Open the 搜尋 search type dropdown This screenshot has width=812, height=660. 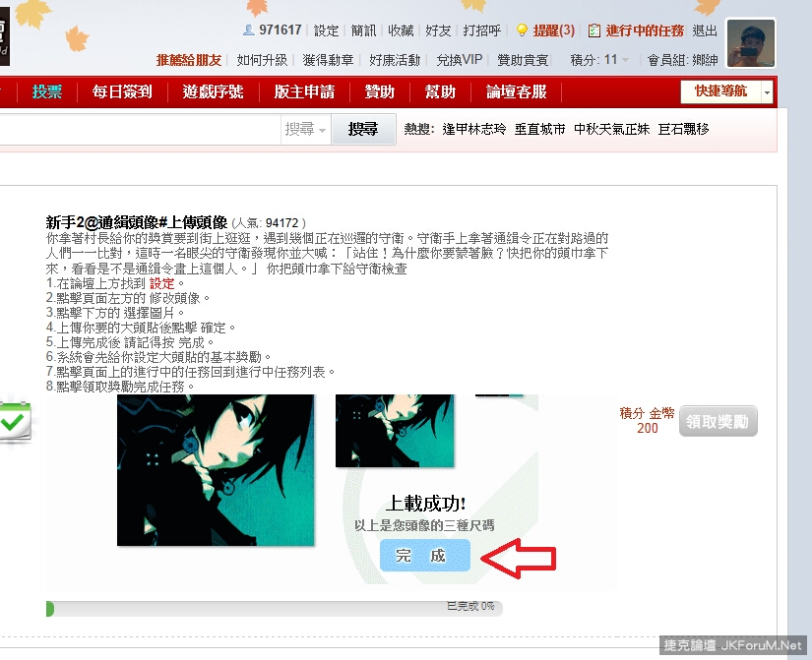tap(305, 130)
